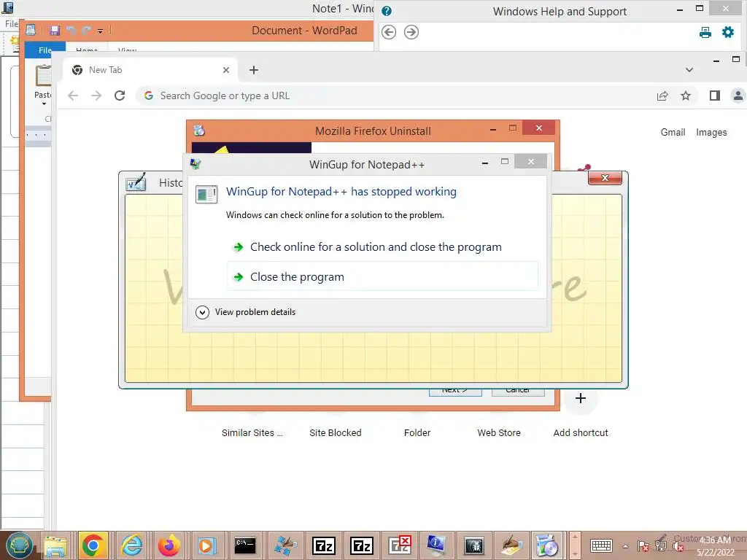
Task: Open Internet Explorer from taskbar
Action: pyautogui.click(x=131, y=545)
